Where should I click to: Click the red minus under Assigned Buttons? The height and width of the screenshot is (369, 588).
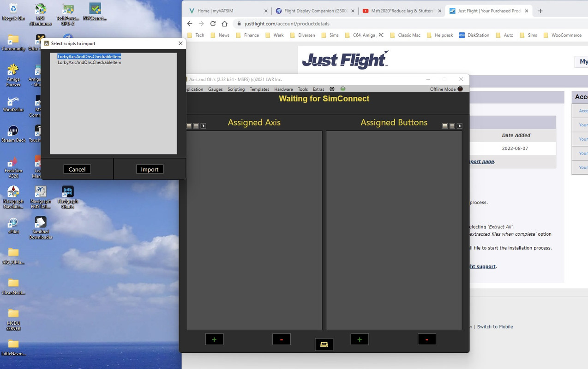tap(427, 339)
